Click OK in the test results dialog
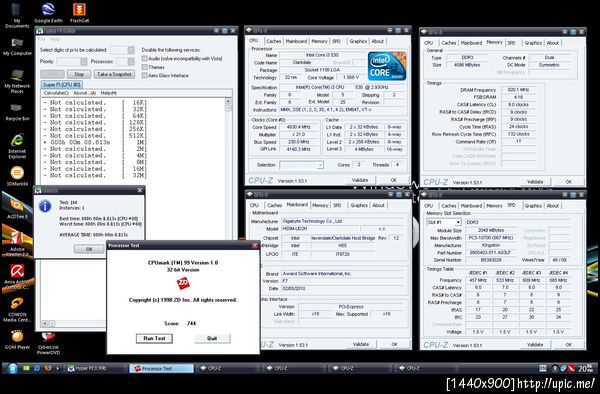 (89, 249)
